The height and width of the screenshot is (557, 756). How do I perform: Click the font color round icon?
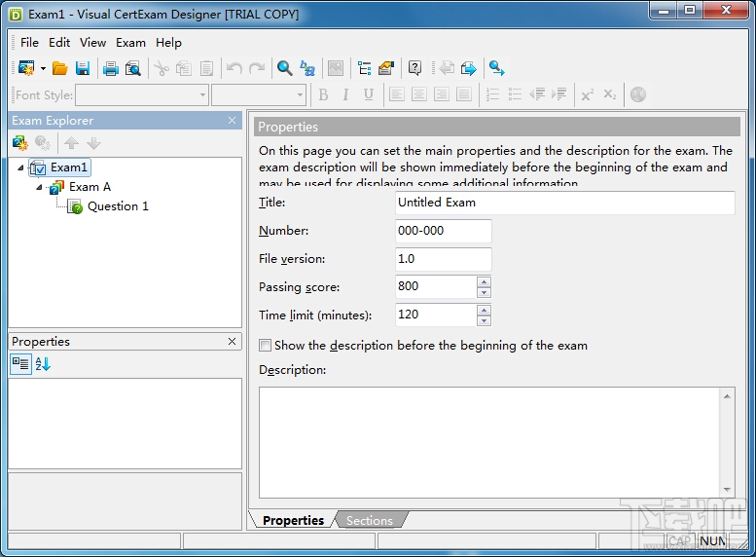[638, 94]
